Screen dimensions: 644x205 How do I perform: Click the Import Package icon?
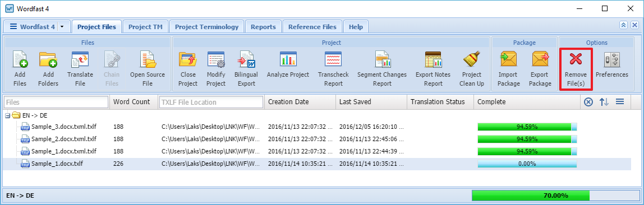(x=509, y=59)
